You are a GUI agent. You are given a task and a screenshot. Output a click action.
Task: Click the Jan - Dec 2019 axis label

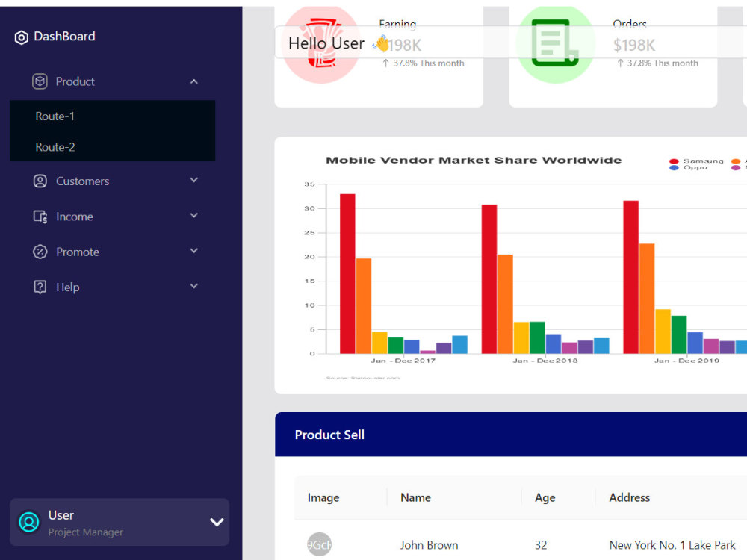coord(686,361)
